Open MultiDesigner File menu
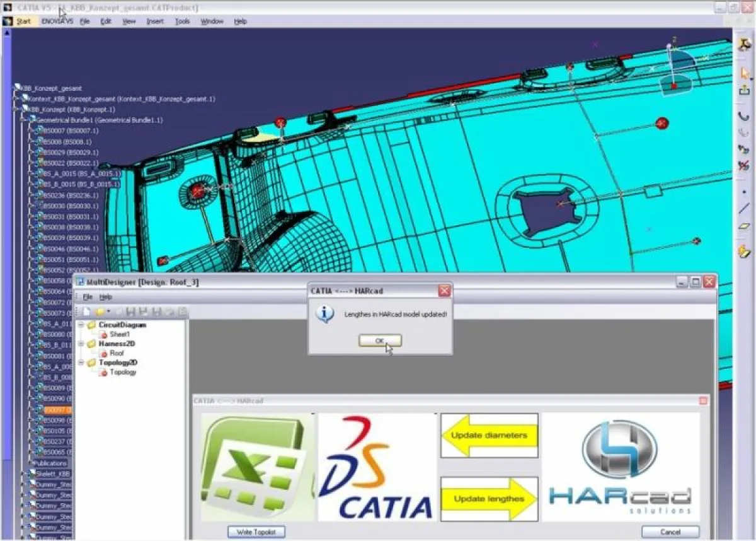Screen dimensions: 756x541 (88, 297)
